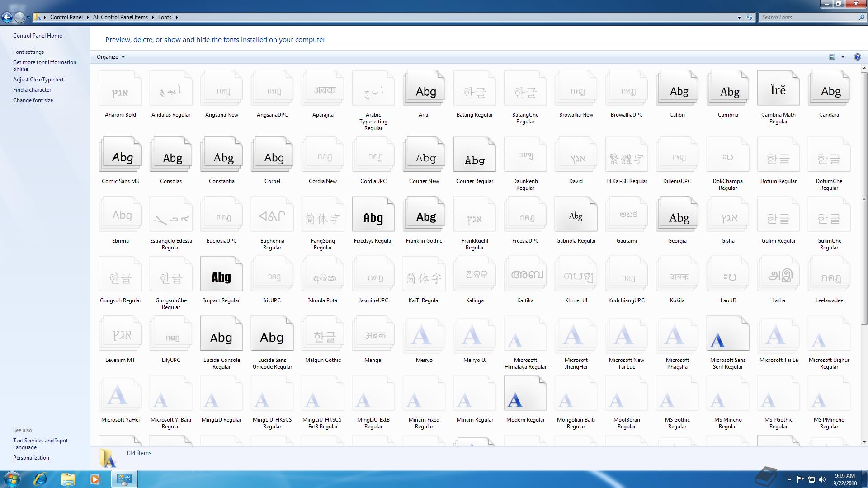Select the Gabriola Regular font
Viewport: 868px width, 488px height.
tap(576, 215)
